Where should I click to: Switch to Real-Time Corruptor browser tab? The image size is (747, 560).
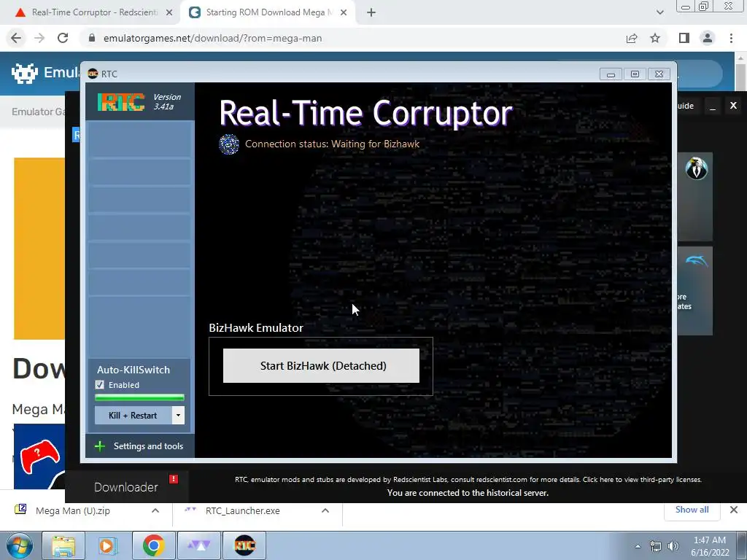(x=94, y=12)
